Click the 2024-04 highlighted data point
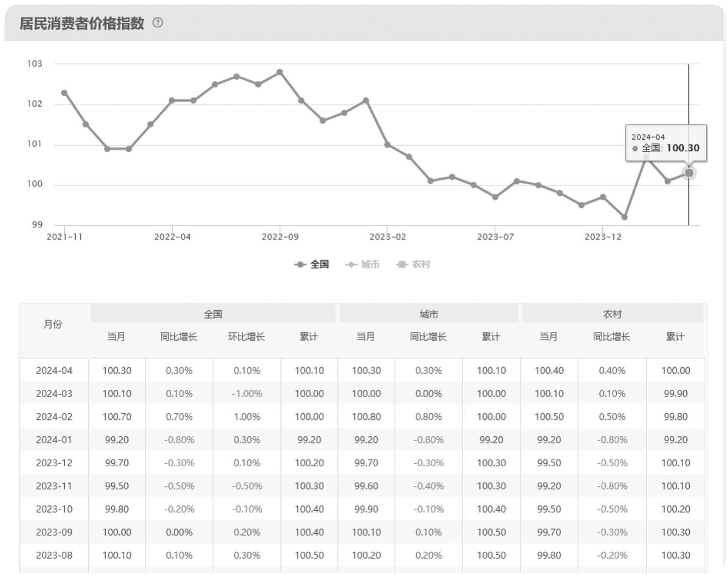 point(689,173)
